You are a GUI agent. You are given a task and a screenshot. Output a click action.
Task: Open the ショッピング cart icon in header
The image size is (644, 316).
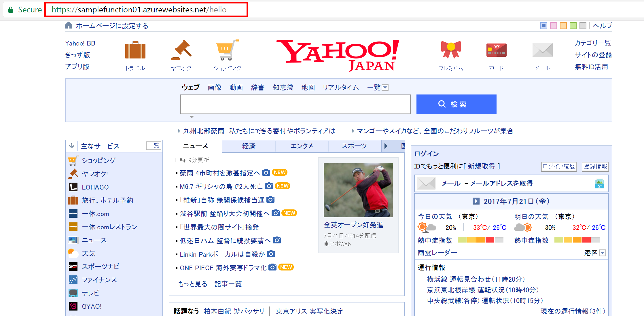click(227, 50)
